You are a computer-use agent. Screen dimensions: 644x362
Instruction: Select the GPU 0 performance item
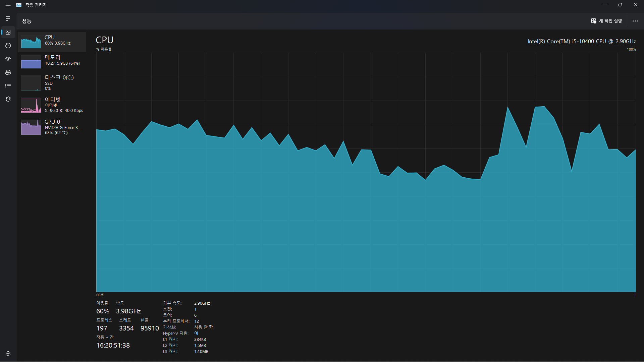pyautogui.click(x=52, y=127)
